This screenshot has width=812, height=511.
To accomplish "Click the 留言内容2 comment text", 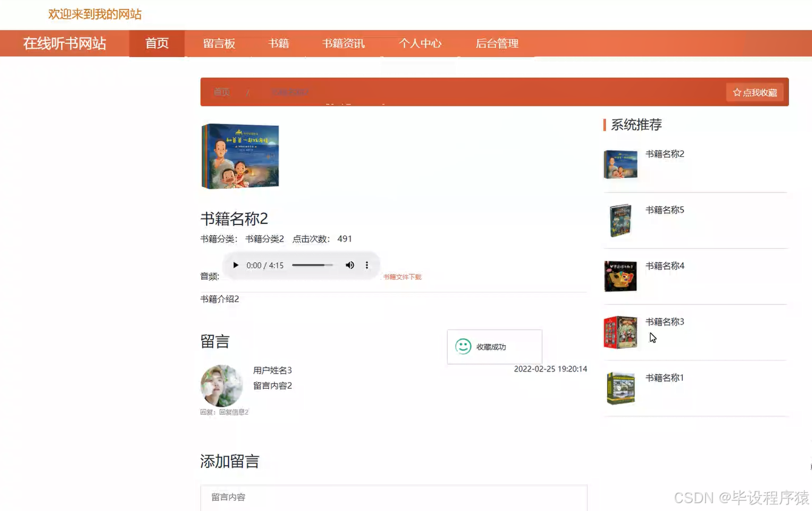I will [273, 386].
